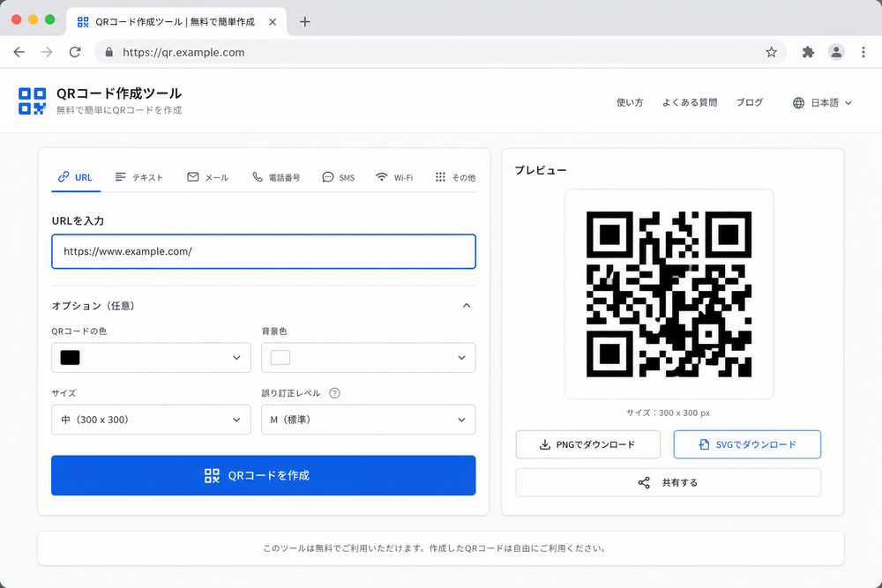Click the black QR color swatch
Screen dimensions: 882x588
70,358
